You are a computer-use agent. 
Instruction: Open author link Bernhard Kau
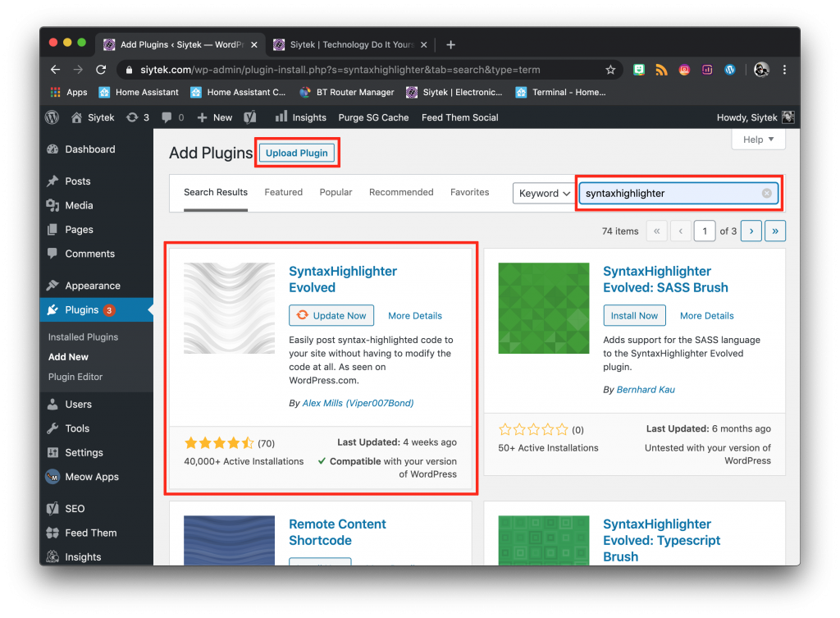(646, 390)
